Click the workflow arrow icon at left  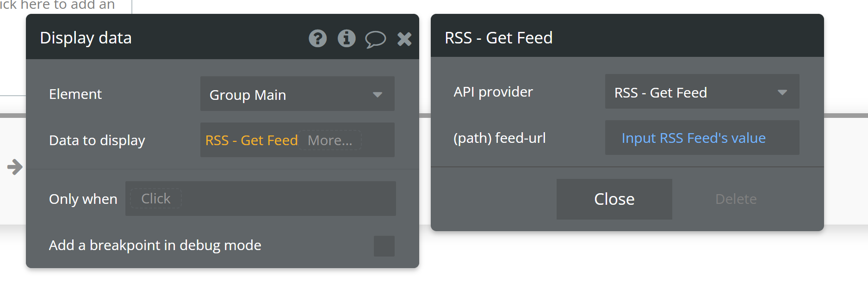click(x=15, y=167)
